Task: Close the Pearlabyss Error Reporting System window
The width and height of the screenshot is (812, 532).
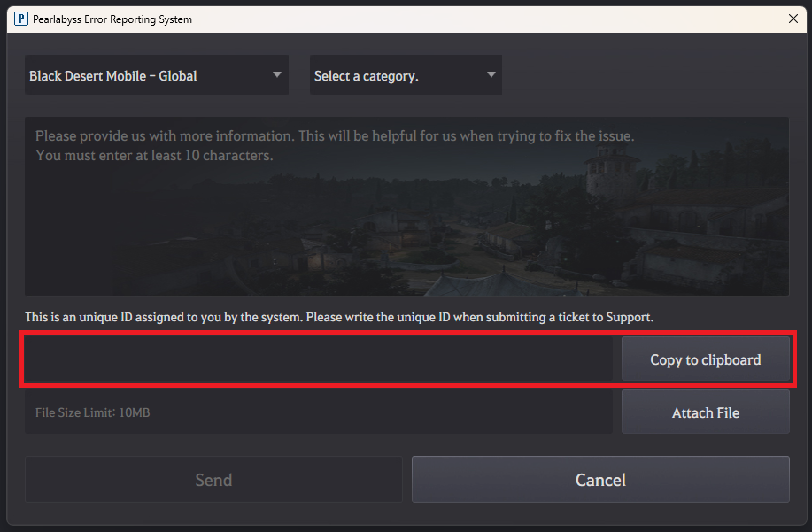Action: click(x=792, y=19)
